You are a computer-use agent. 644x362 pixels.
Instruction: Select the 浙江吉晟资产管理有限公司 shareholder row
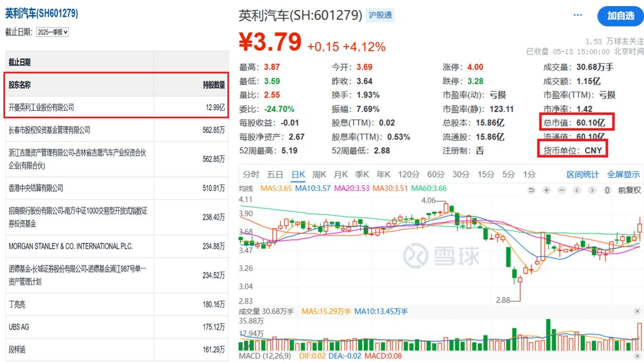(x=117, y=159)
